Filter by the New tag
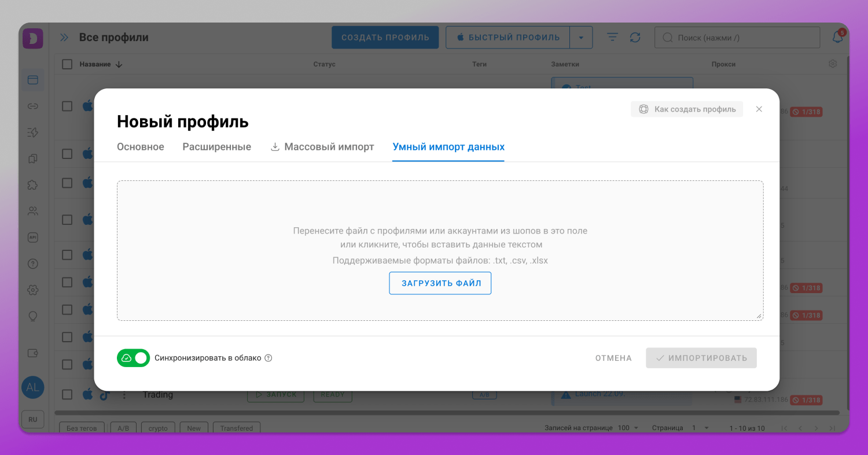The image size is (868, 455). 194,428
